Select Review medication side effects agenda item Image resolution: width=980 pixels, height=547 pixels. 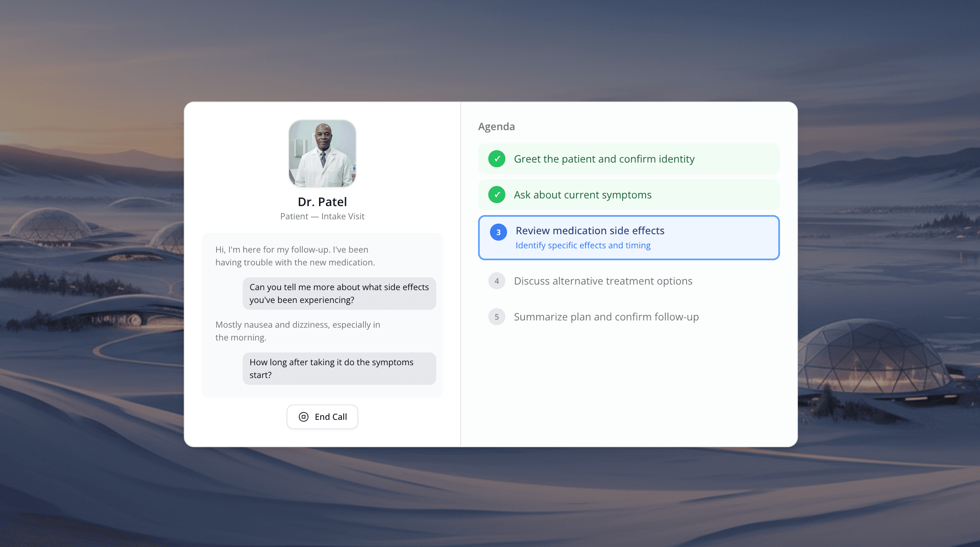click(590, 230)
